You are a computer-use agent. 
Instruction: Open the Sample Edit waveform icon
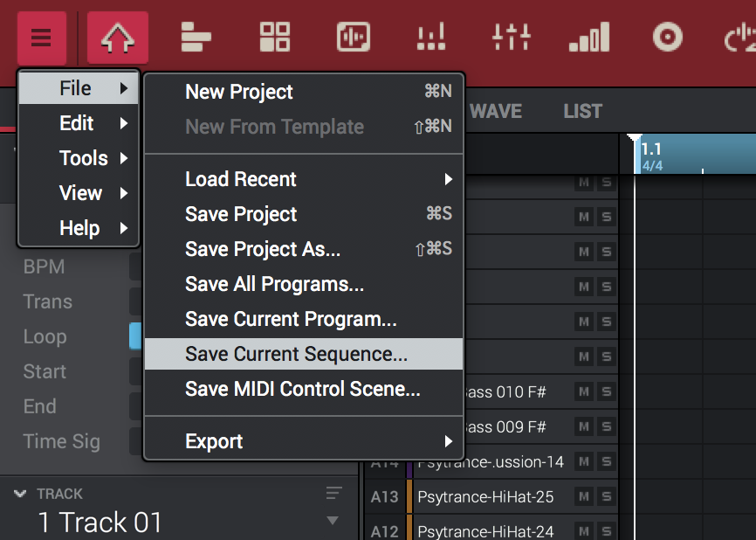tap(354, 38)
